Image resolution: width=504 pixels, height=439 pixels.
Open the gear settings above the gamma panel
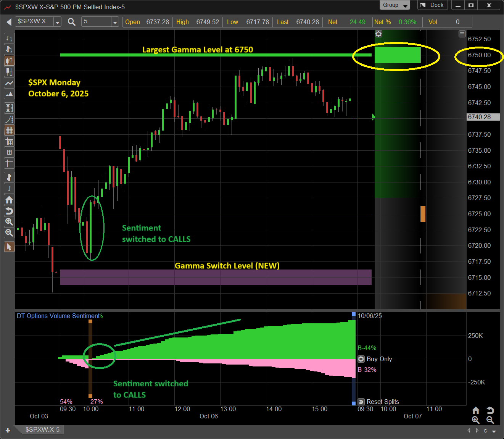click(378, 34)
